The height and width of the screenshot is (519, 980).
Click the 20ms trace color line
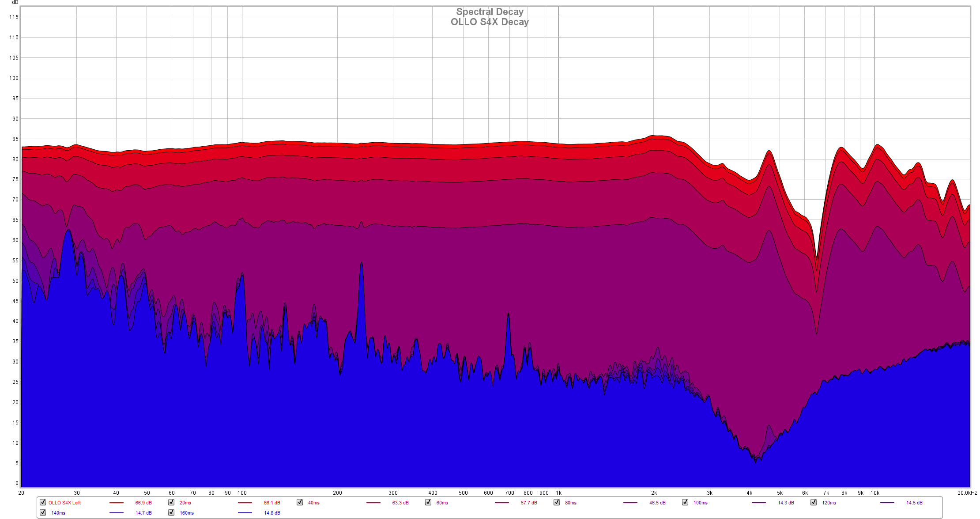[x=245, y=503]
